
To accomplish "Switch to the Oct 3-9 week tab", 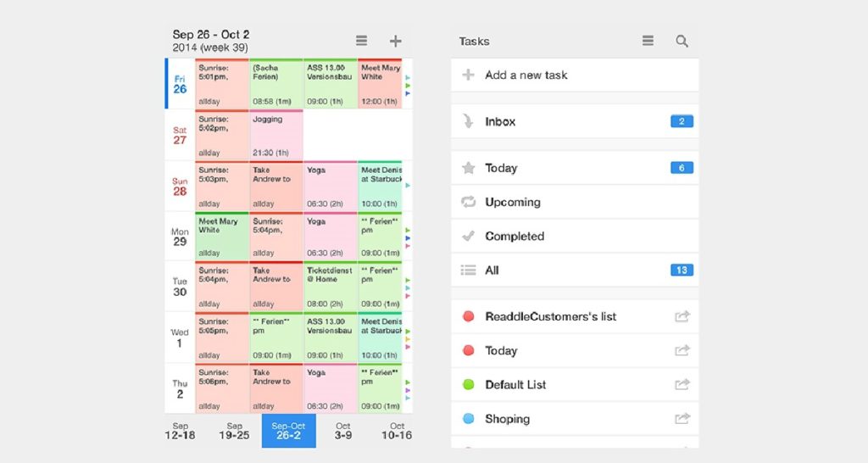I will tap(342, 431).
